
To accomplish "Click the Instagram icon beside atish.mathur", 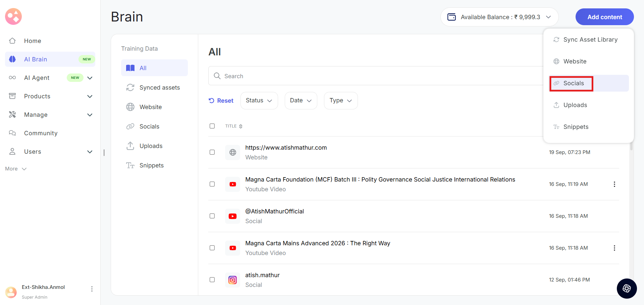I will [232, 280].
